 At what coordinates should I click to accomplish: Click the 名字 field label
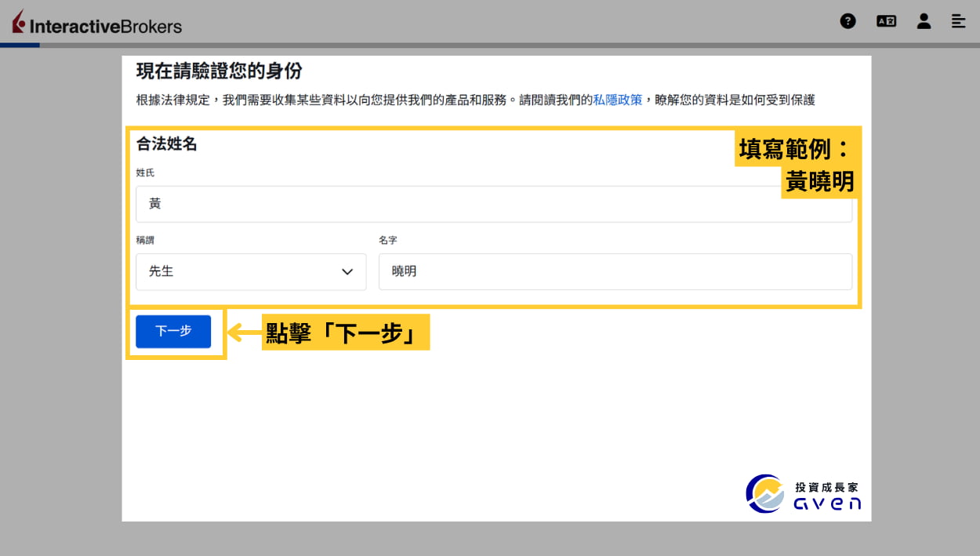(388, 240)
